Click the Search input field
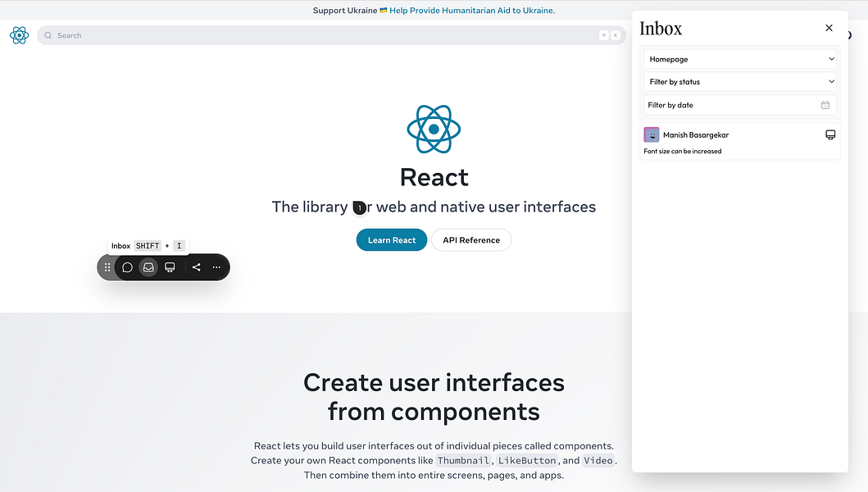This screenshot has width=868, height=492. (331, 35)
